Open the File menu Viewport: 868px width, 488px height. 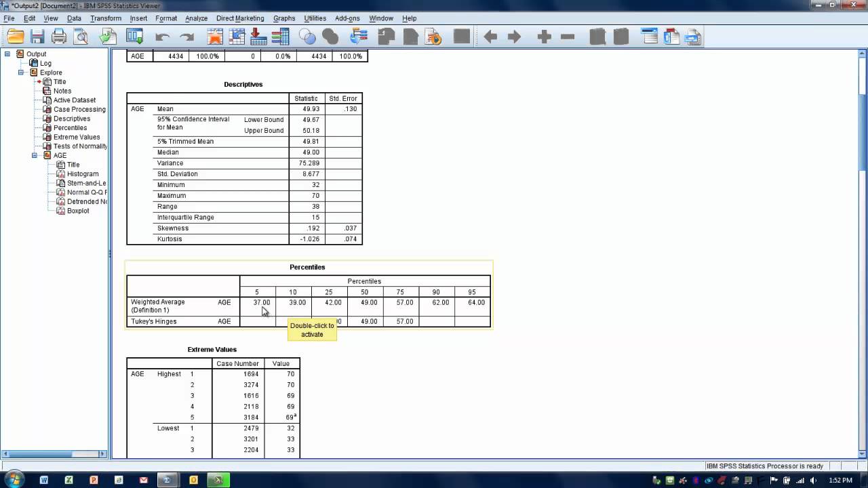[x=9, y=18]
